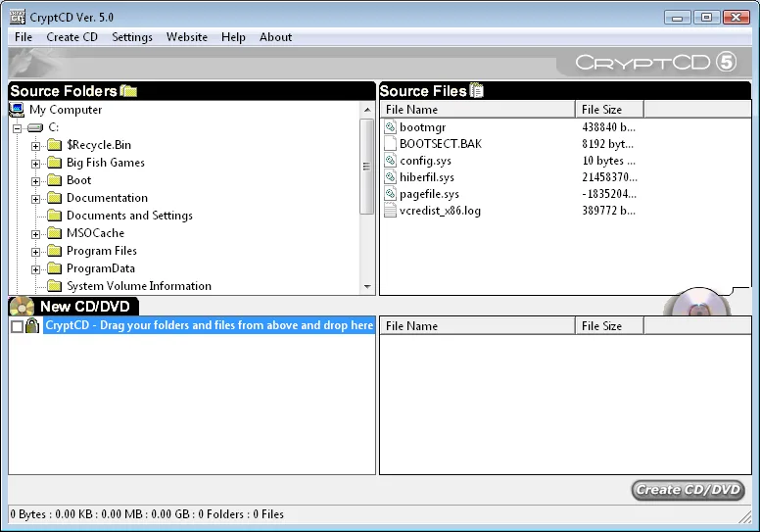
Task: Collapse the C: drive tree node
Action: pos(18,128)
